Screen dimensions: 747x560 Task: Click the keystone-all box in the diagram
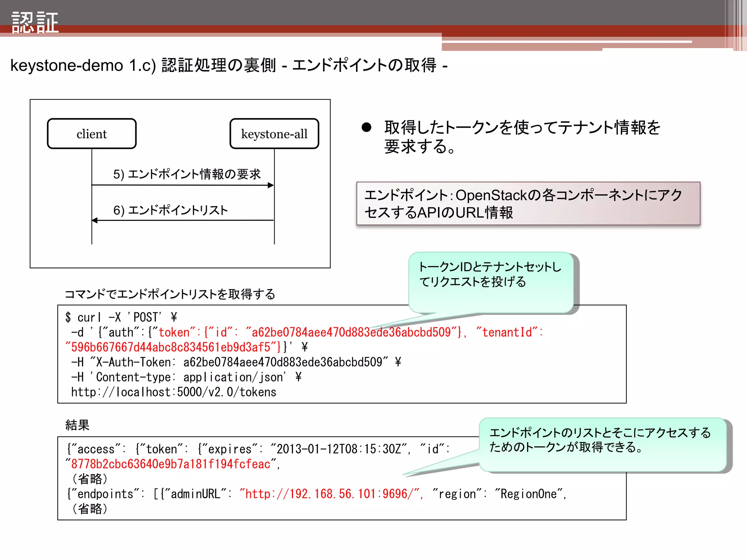pyautogui.click(x=274, y=134)
